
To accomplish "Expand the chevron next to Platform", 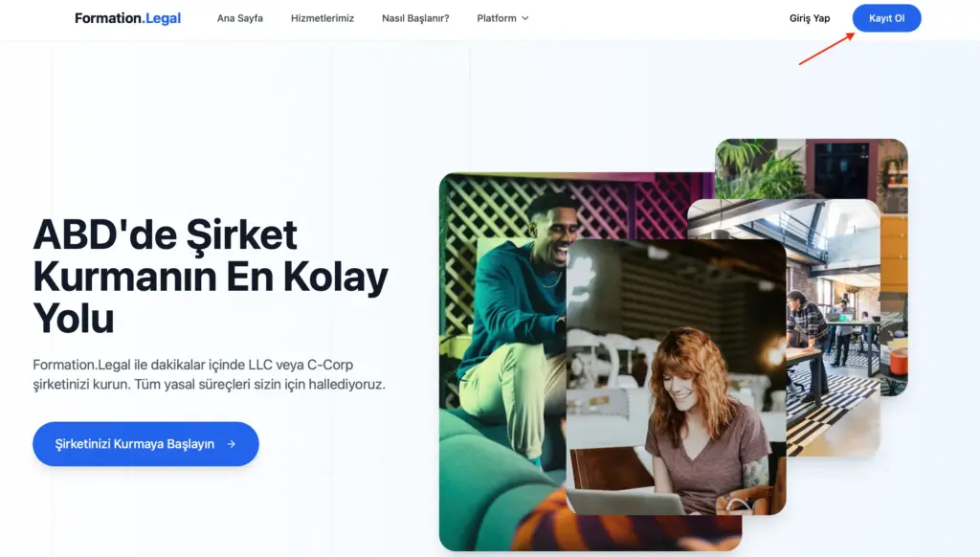I will (x=525, y=18).
